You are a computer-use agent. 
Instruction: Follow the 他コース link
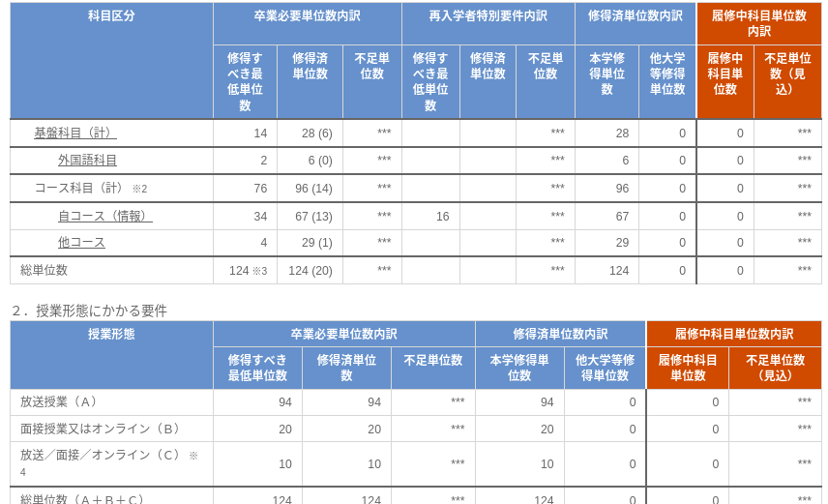[81, 242]
